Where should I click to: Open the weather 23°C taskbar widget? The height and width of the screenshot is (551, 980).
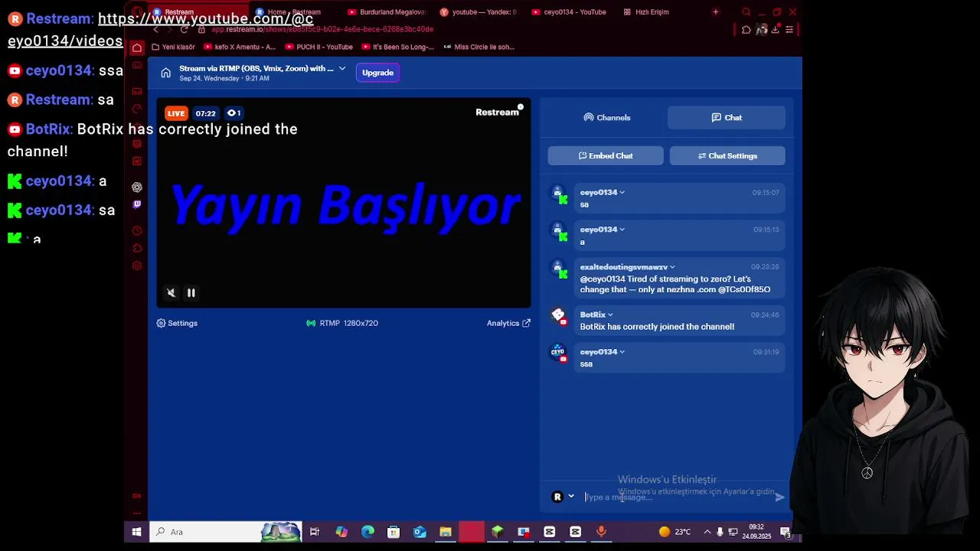(x=675, y=532)
